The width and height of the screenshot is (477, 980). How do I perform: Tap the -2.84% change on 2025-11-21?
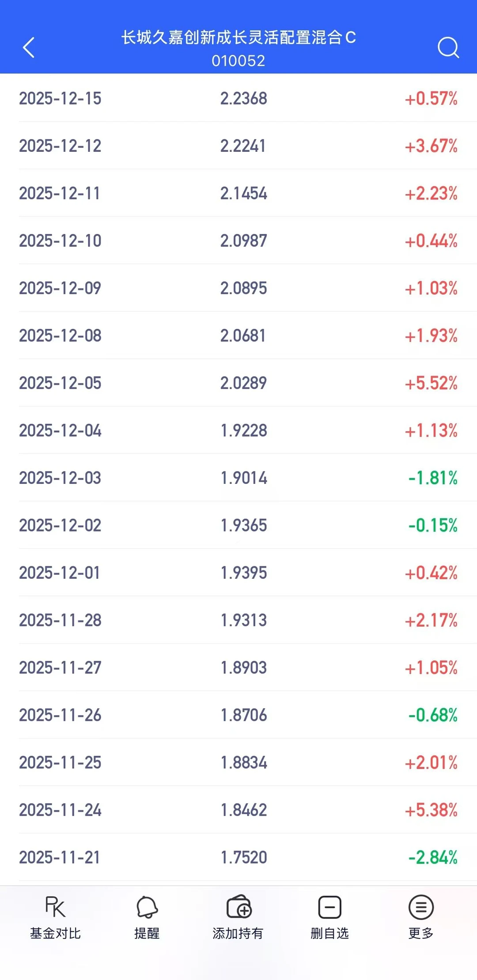[433, 858]
